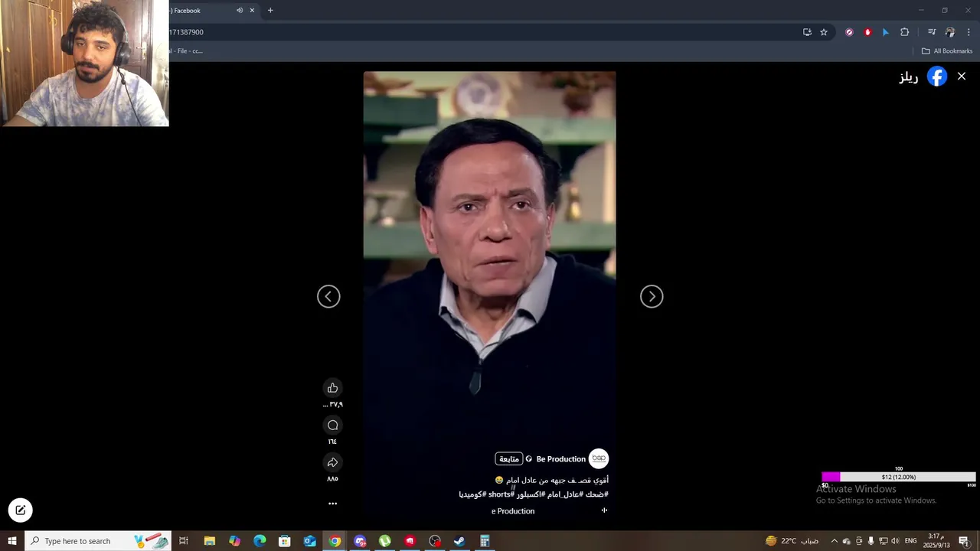
Task: Close the Facebook browser tab
Action: click(252, 11)
